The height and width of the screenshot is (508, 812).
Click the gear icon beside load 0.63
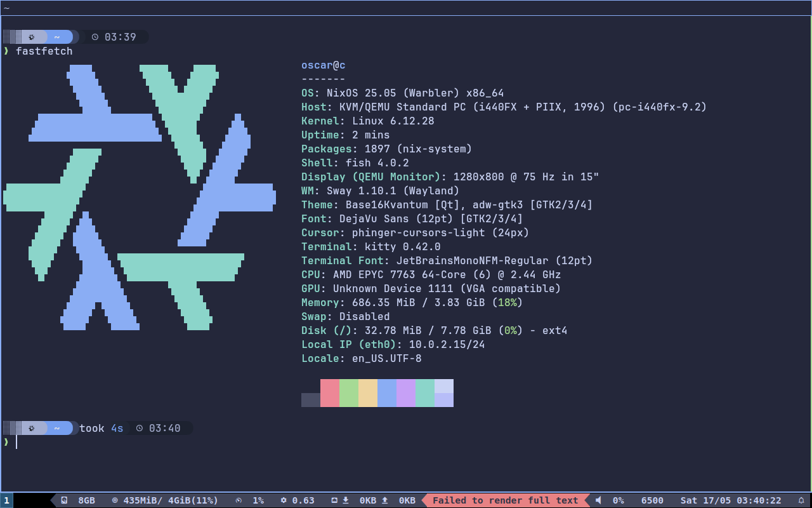pos(284,500)
